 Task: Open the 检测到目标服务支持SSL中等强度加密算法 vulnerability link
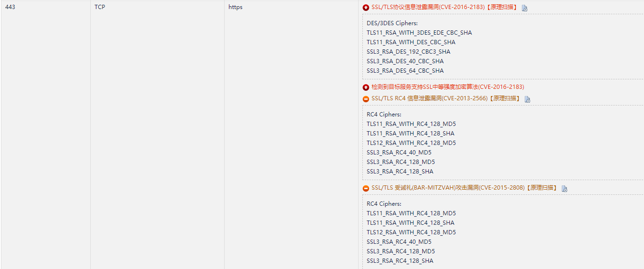[447, 87]
